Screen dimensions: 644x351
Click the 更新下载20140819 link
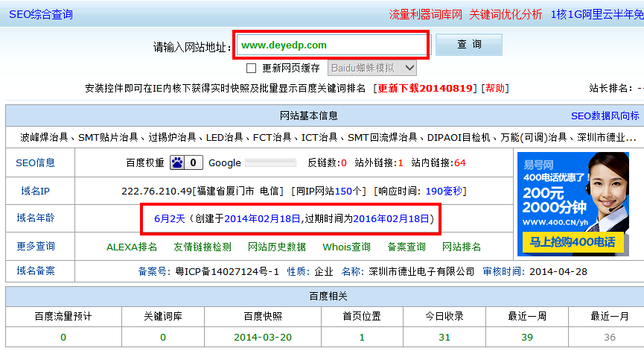425,89
